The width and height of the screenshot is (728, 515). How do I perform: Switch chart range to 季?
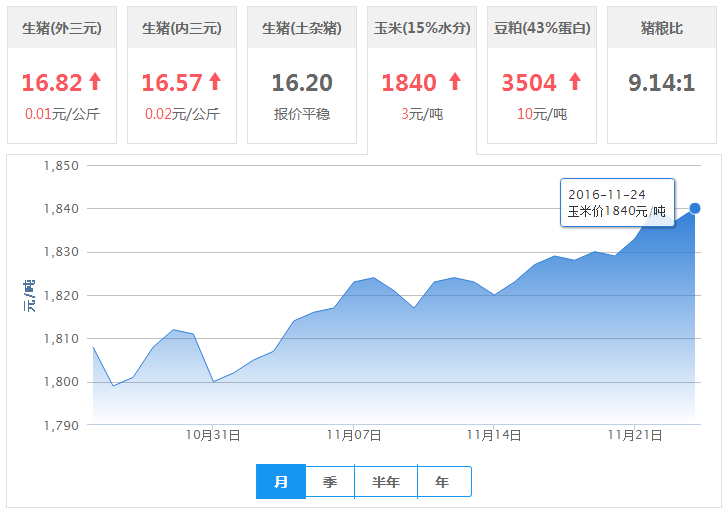[330, 482]
